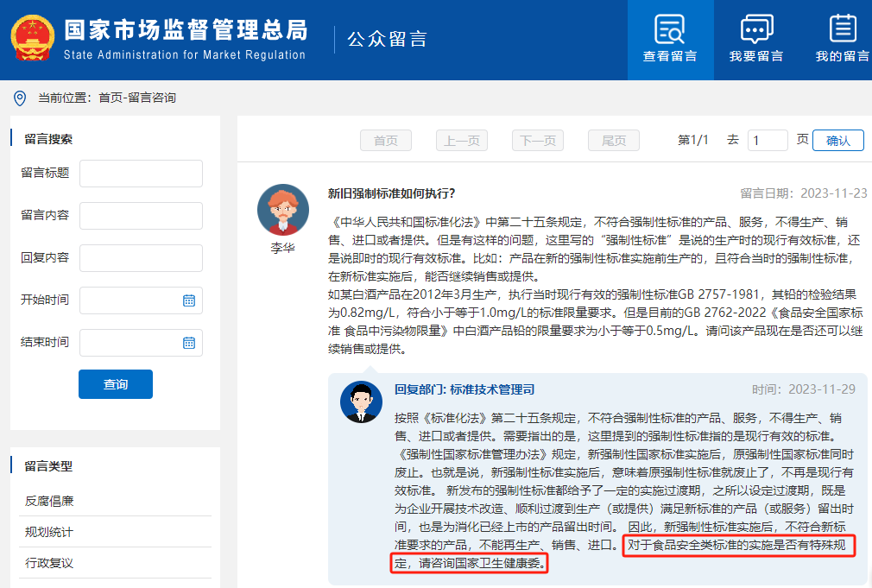
Task: Click the 我要留言 speech bubble icon
Action: pos(755,29)
